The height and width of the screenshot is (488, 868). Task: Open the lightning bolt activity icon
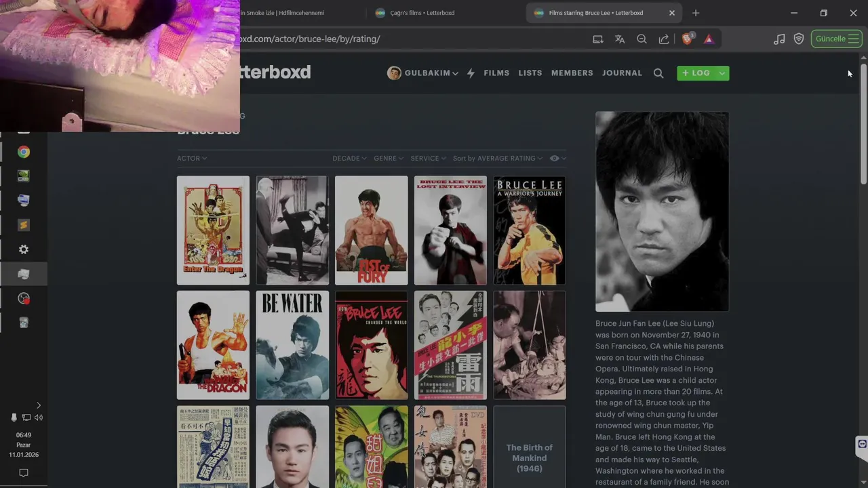coord(471,73)
